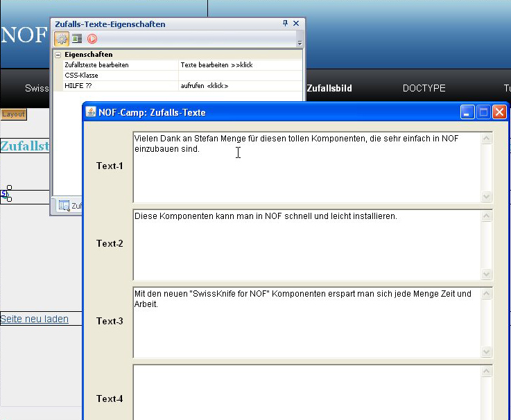Click the red play icon in panel toolbar
511x420 pixels.
click(92, 39)
